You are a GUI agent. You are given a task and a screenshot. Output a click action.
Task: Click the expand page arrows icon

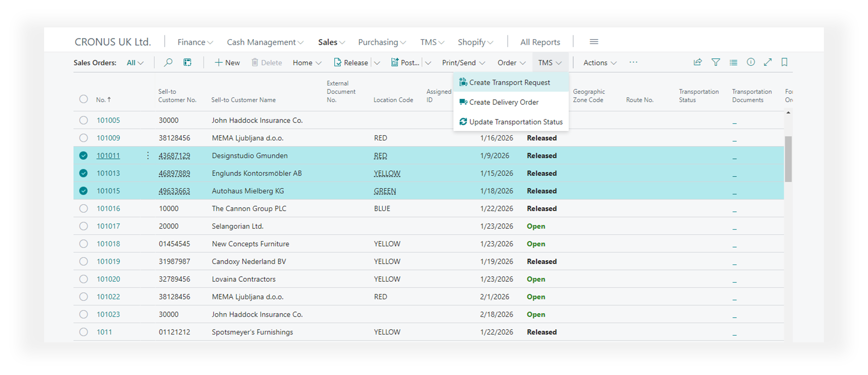(x=768, y=62)
